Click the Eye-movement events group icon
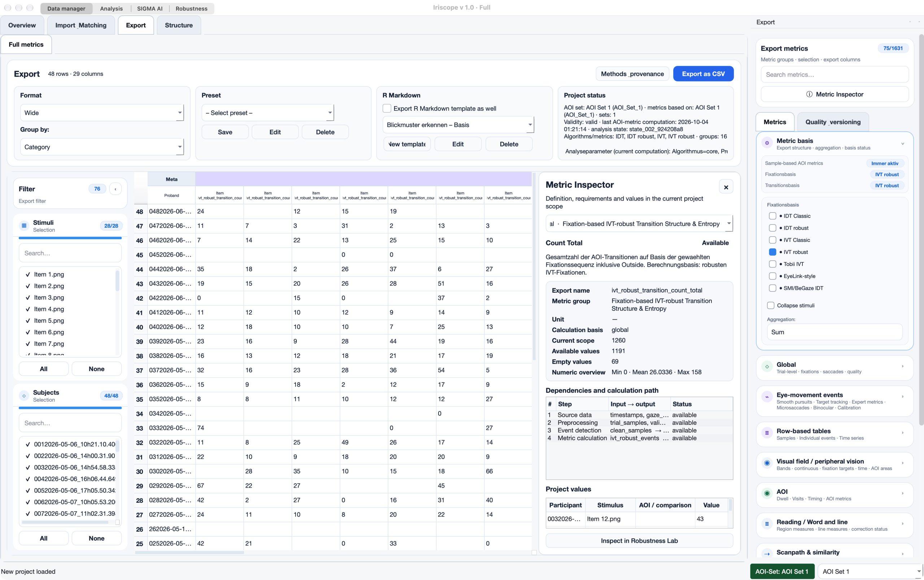The height and width of the screenshot is (580, 924). click(x=767, y=397)
